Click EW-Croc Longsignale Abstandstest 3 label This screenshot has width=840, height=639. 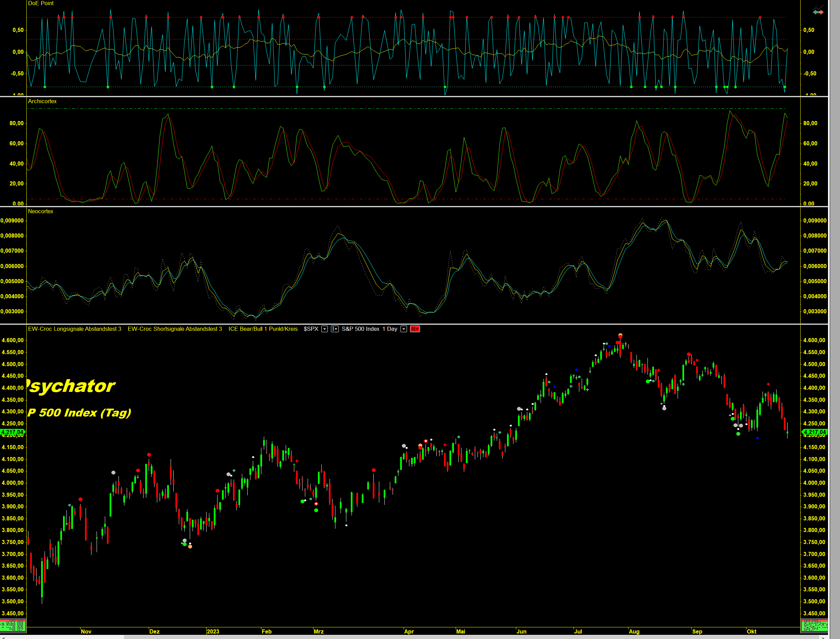coord(74,329)
